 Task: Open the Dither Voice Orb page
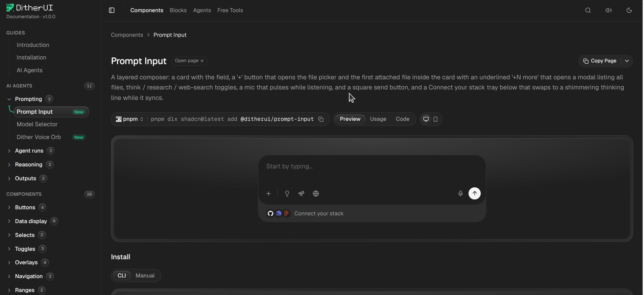(39, 137)
